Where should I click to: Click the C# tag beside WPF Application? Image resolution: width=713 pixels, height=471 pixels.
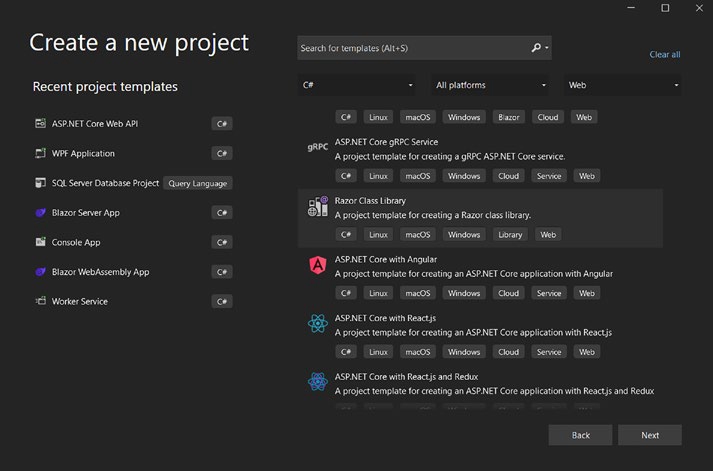point(222,153)
